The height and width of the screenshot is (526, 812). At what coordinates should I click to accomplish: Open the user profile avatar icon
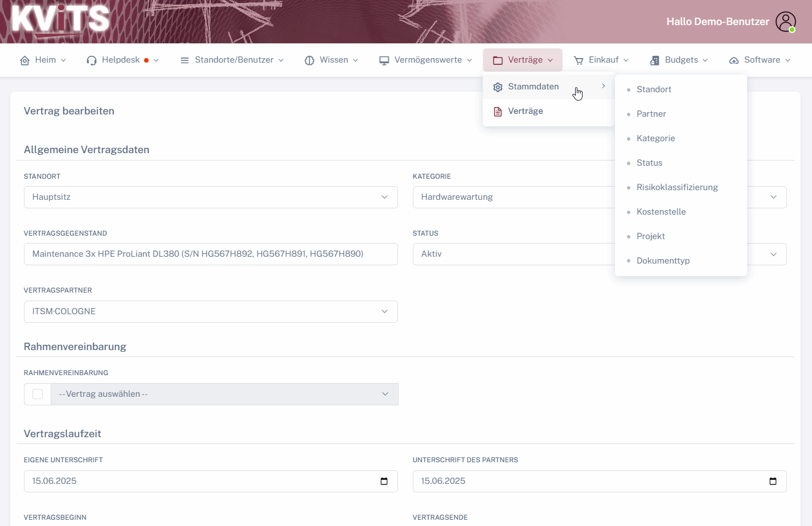point(786,22)
